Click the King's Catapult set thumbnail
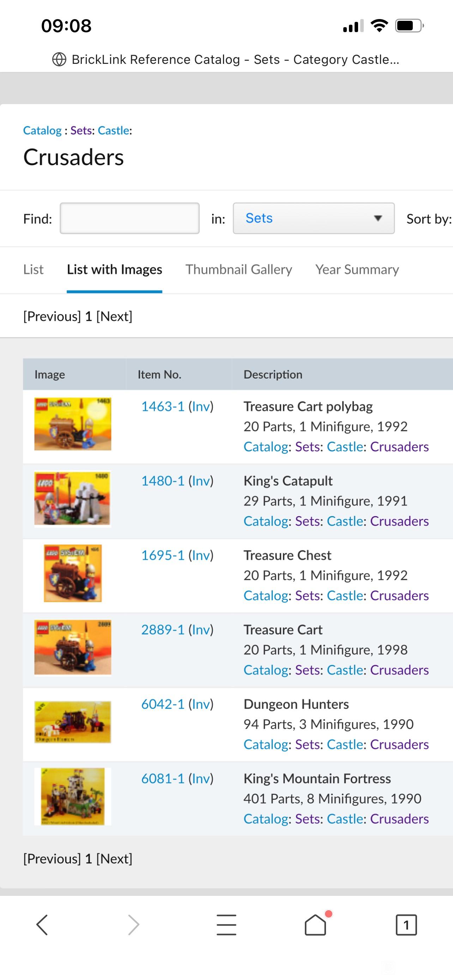 click(x=73, y=499)
